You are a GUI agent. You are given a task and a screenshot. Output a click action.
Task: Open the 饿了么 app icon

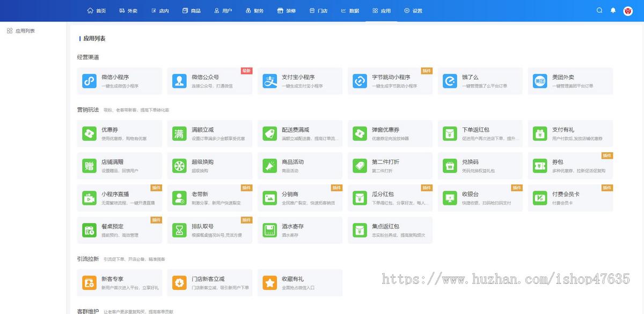(x=450, y=81)
